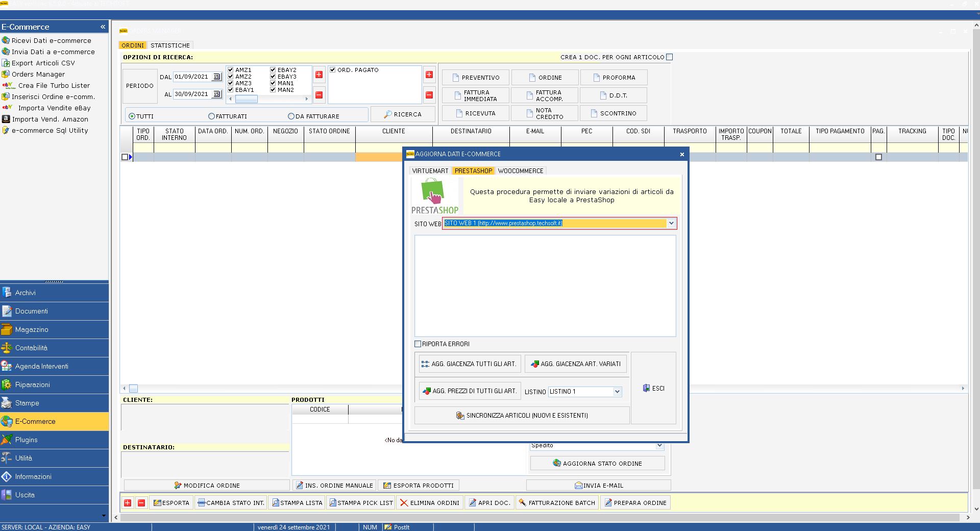Click ELIMINA ORDINI button
This screenshot has width=980, height=531.
coord(430,503)
